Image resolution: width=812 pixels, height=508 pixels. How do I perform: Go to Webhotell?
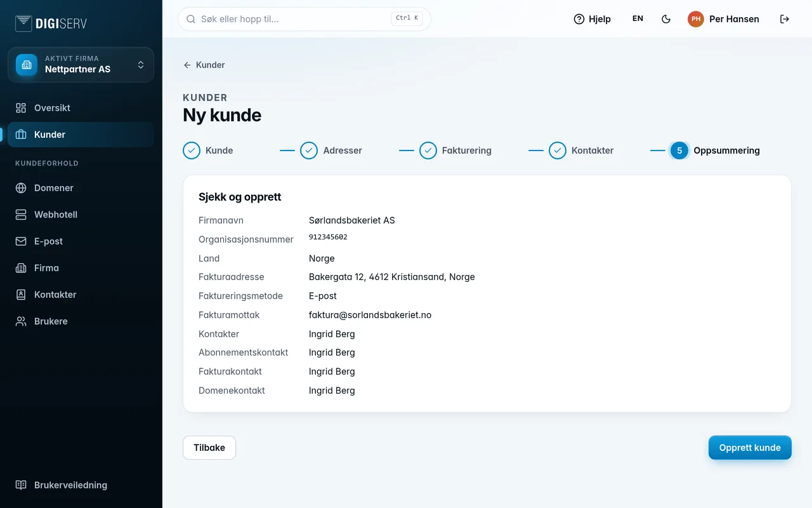tap(81, 215)
